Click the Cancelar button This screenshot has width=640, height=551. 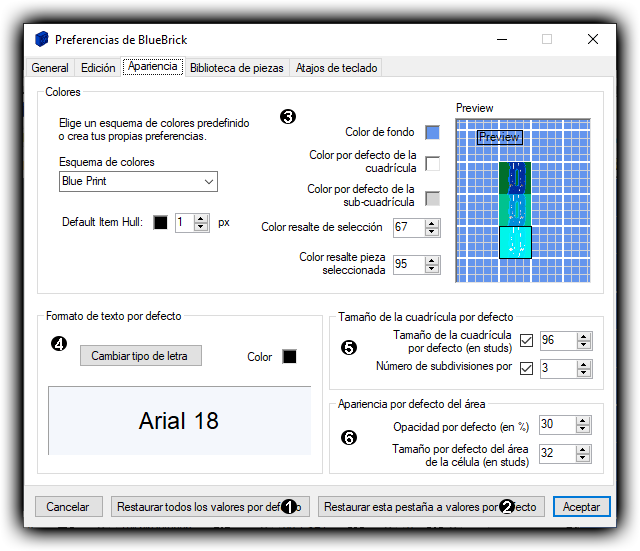pos(69,507)
